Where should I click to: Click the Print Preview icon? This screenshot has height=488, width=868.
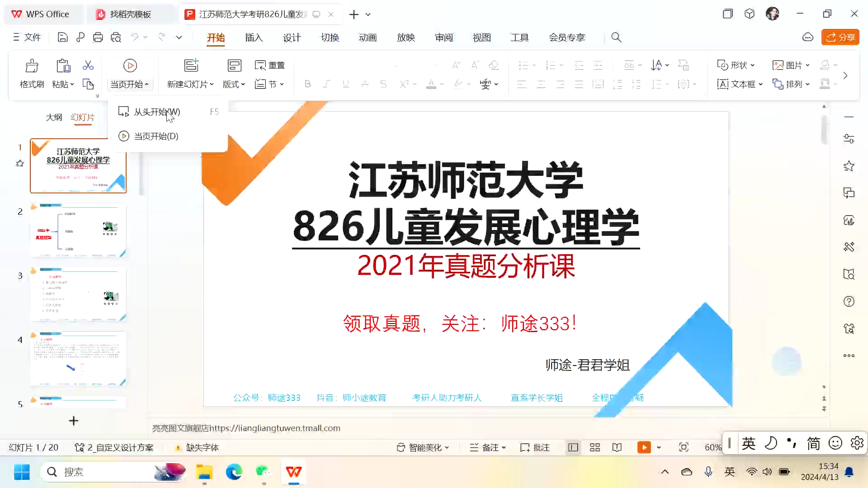pos(116,38)
